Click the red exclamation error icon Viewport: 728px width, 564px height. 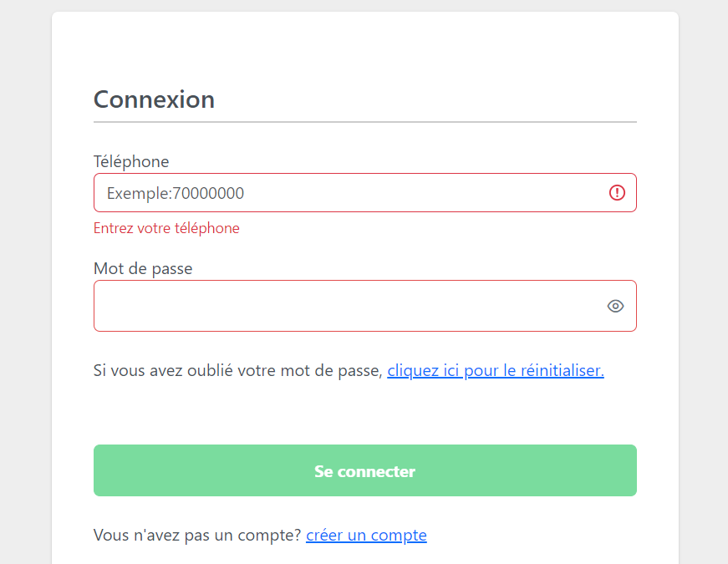(617, 193)
